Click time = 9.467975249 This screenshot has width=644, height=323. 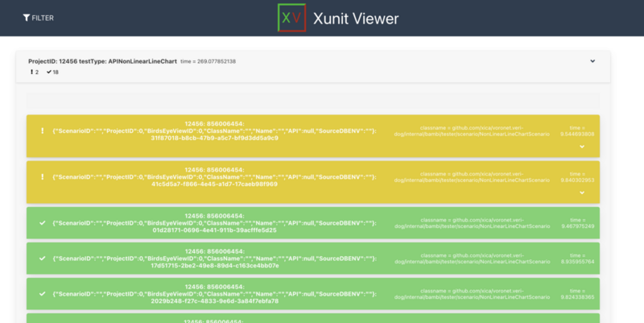click(577, 223)
